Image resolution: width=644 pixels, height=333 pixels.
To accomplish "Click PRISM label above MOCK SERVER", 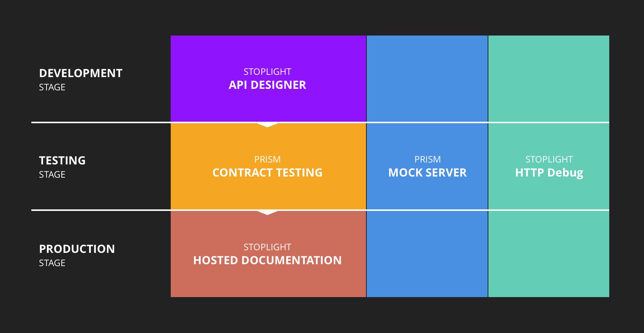I will [427, 160].
